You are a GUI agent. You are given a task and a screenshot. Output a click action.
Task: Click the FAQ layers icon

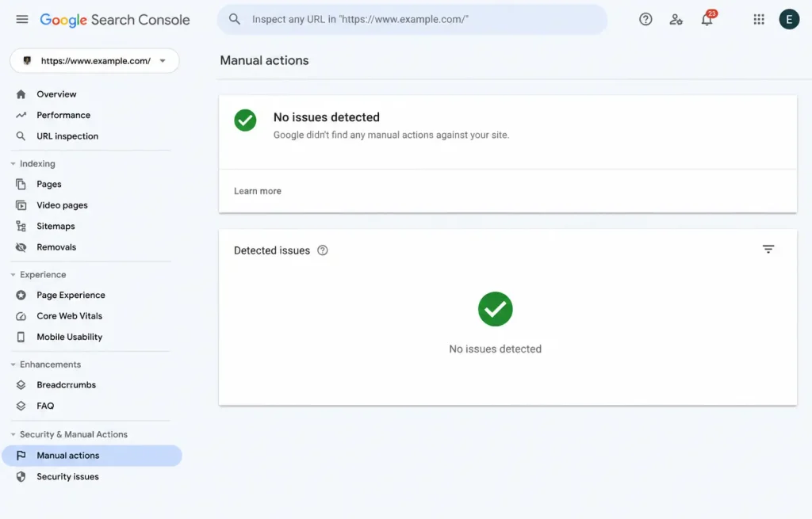tap(21, 406)
